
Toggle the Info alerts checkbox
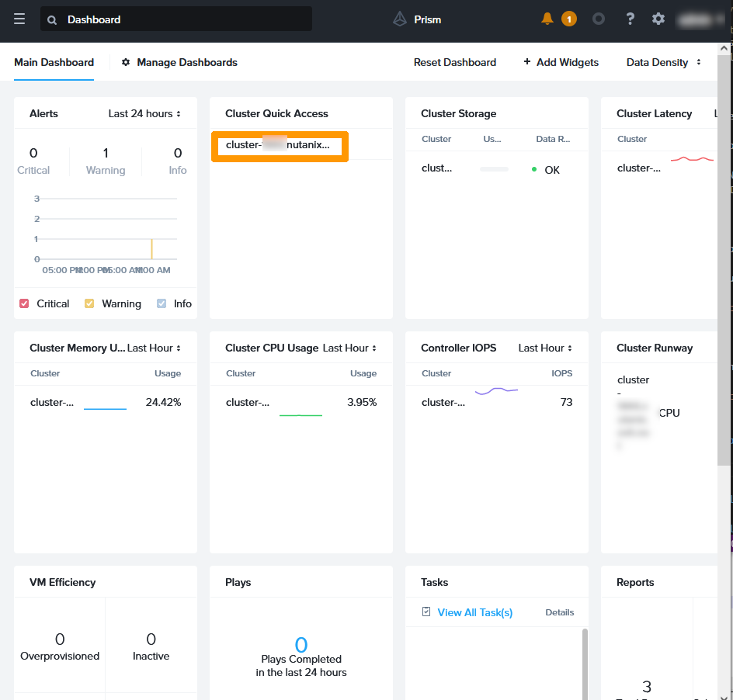click(162, 303)
